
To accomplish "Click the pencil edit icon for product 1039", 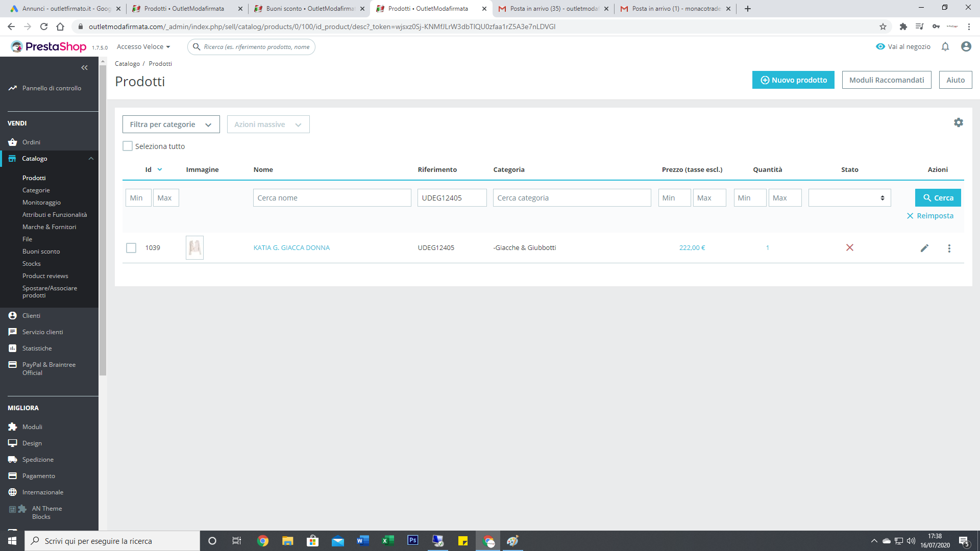I will (924, 248).
